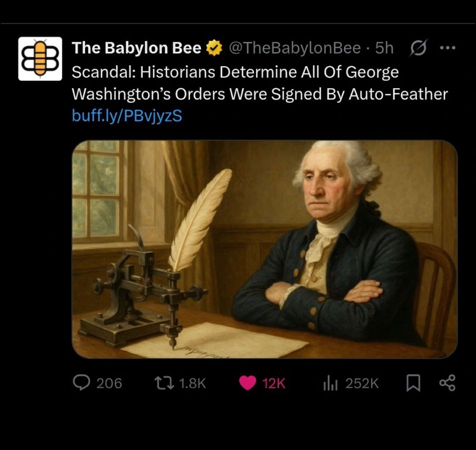
Task: Click the 1.8K reposts count
Action: coord(193,383)
